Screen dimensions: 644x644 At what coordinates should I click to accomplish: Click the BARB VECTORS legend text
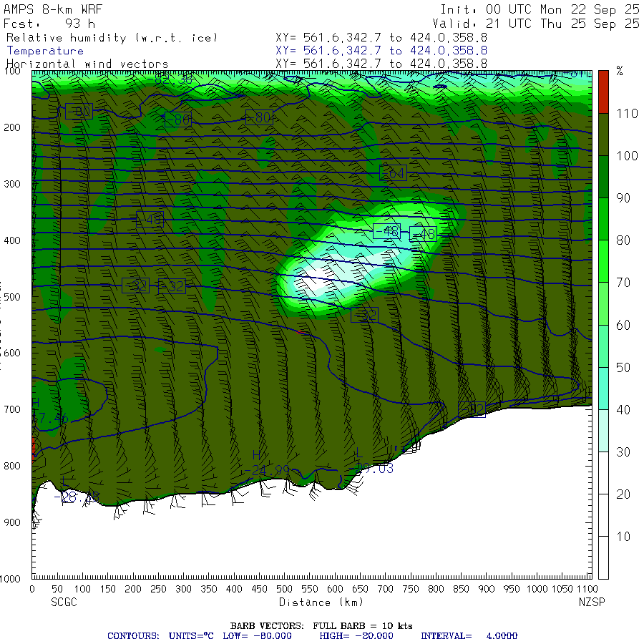[321, 625]
